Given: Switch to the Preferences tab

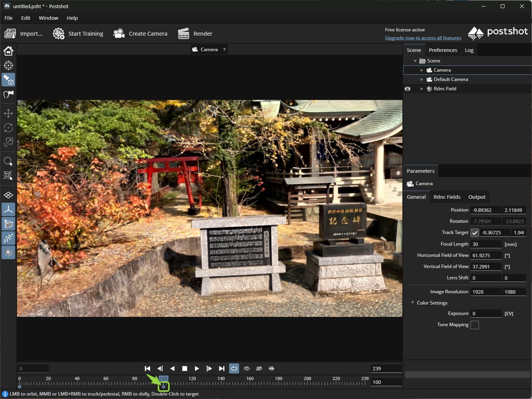Looking at the screenshot, I should 443,50.
